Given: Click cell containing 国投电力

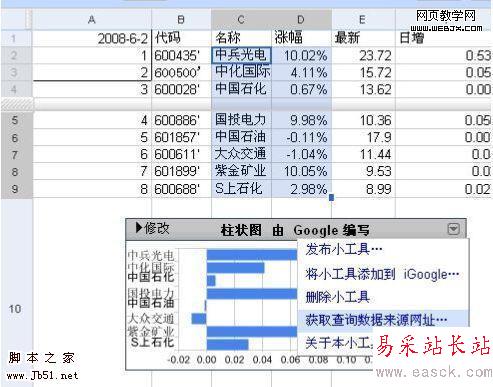Looking at the screenshot, I should (241, 120).
